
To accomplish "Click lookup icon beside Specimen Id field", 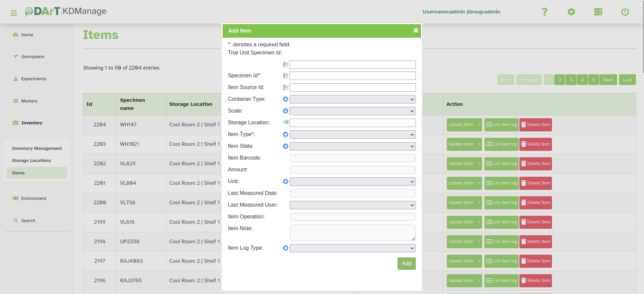I will (x=286, y=76).
